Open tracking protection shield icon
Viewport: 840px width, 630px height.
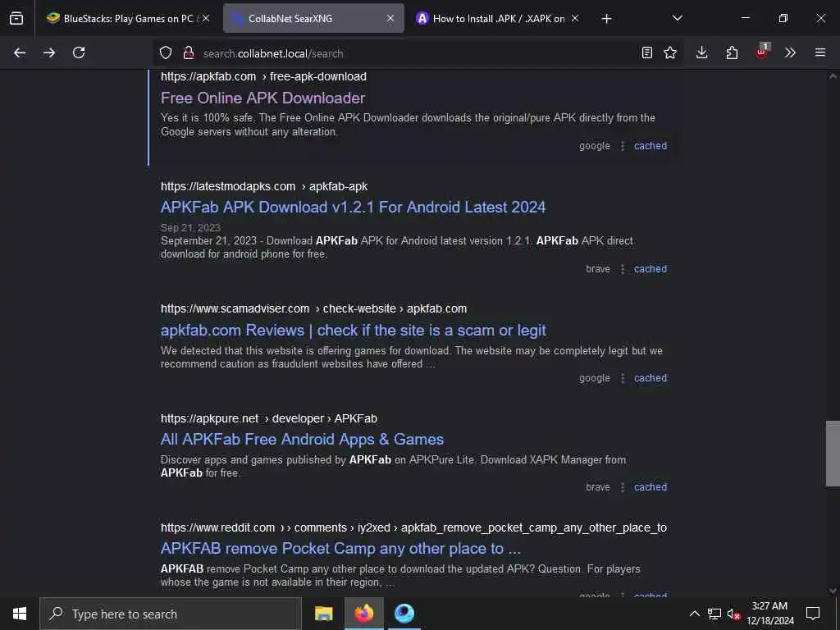point(166,53)
